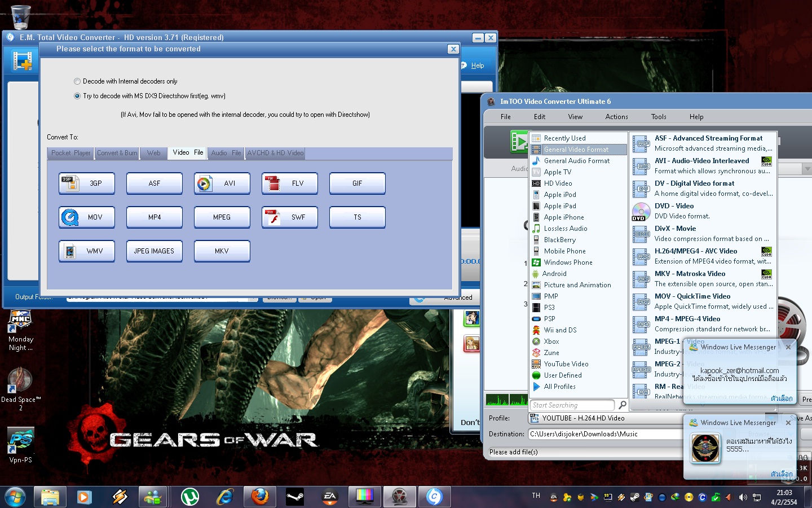This screenshot has width=812, height=508.
Task: Select MOV QuickTime Video profile
Action: [x=703, y=301]
